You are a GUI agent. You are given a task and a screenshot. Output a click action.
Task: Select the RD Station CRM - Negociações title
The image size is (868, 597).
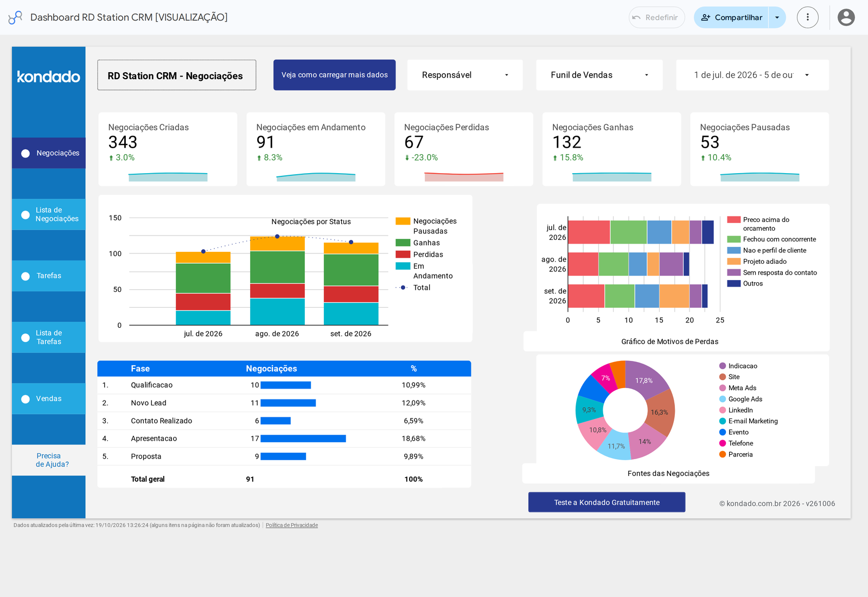pos(176,75)
